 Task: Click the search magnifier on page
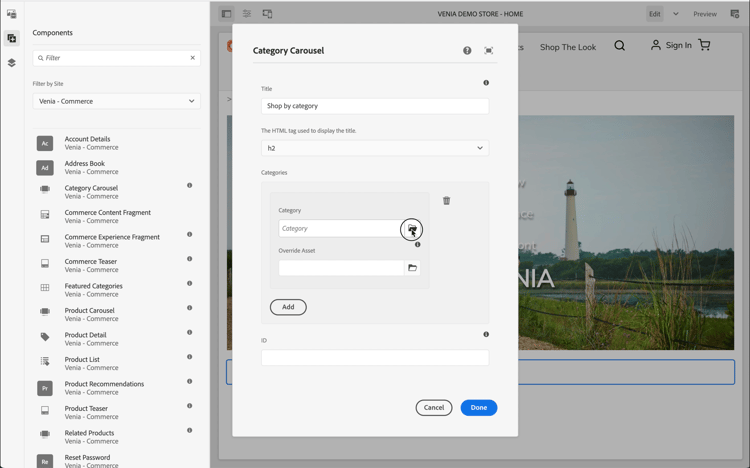(x=619, y=45)
